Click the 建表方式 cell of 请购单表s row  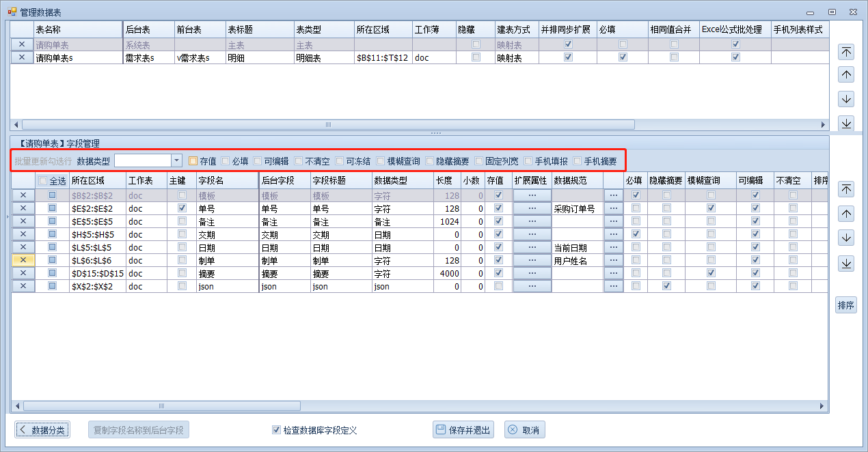[516, 58]
